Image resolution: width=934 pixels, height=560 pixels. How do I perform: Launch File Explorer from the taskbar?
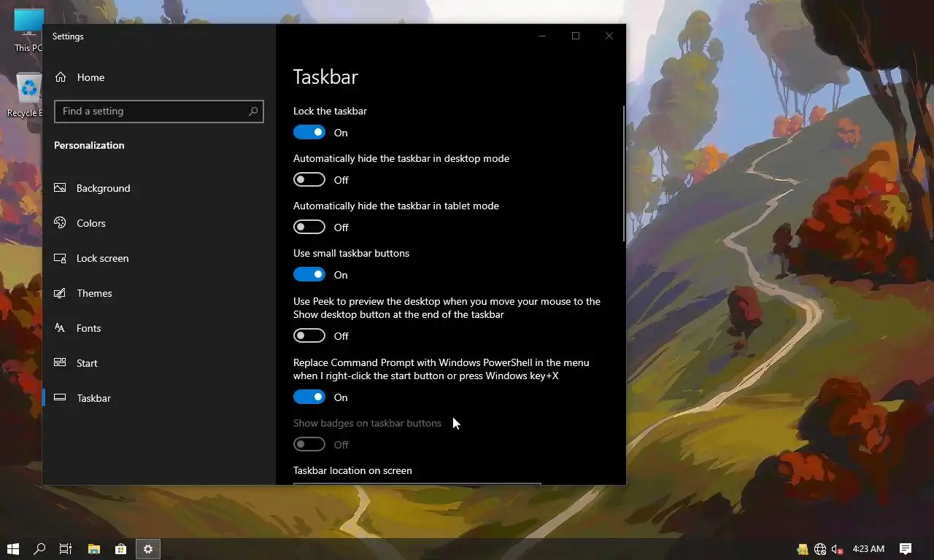(x=93, y=549)
